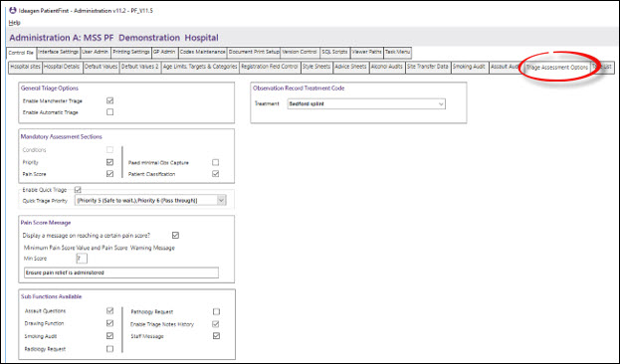Click the Mandatory Assessment Sections heading

[x=62, y=136]
